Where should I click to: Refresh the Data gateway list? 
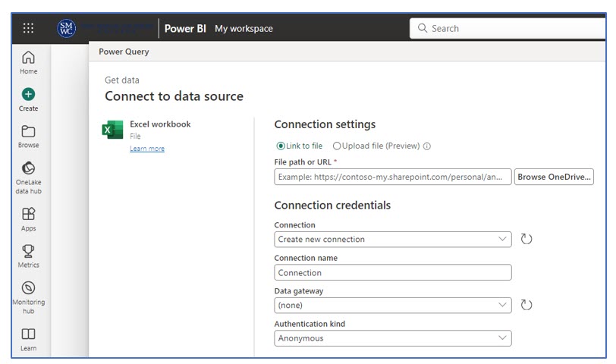(x=526, y=305)
